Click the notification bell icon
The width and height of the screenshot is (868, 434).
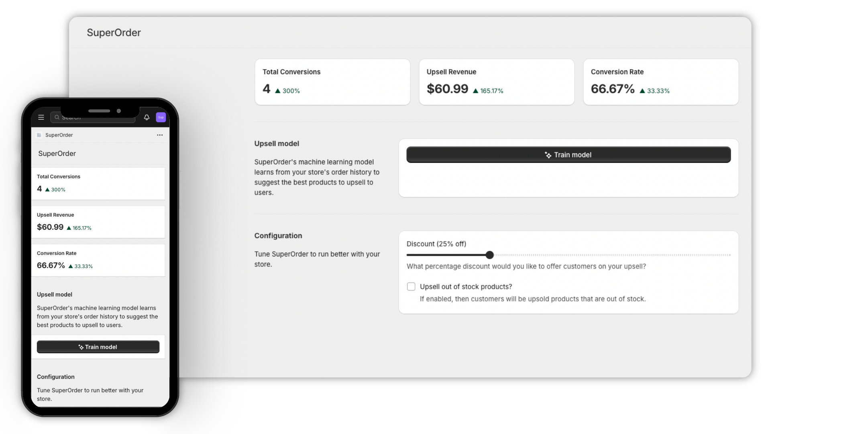[x=147, y=117]
